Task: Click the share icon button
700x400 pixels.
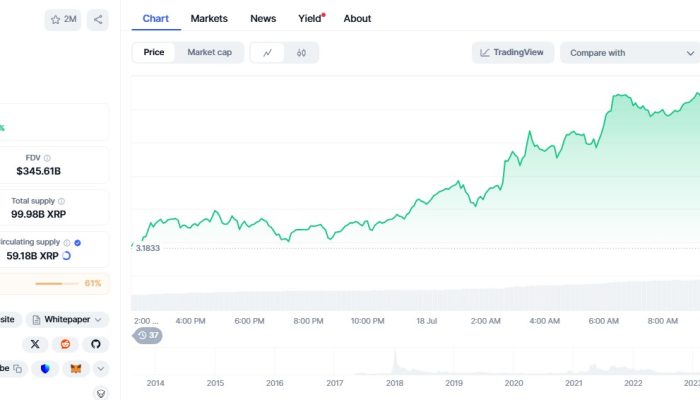Action: click(x=98, y=19)
